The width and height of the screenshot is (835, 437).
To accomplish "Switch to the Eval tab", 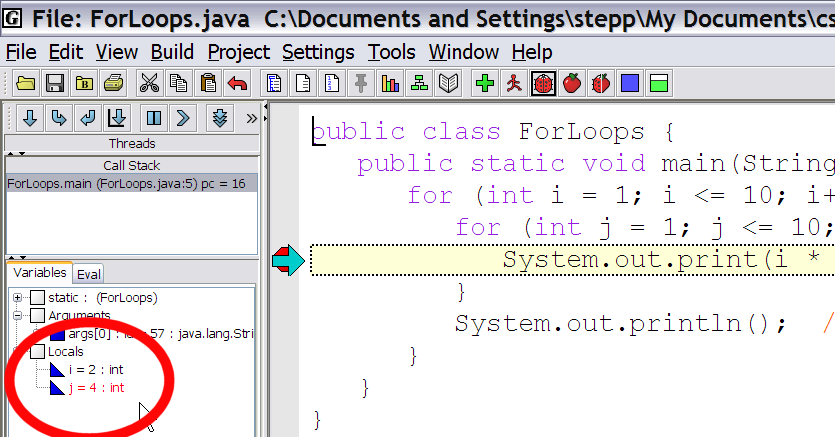I will 88,274.
